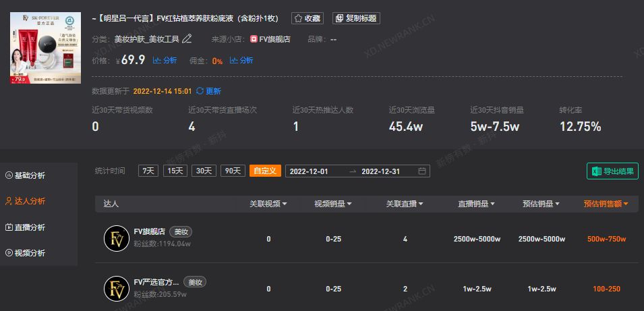Select 直播分析 in the sidebar
This screenshot has height=311, width=644.
[25, 227]
